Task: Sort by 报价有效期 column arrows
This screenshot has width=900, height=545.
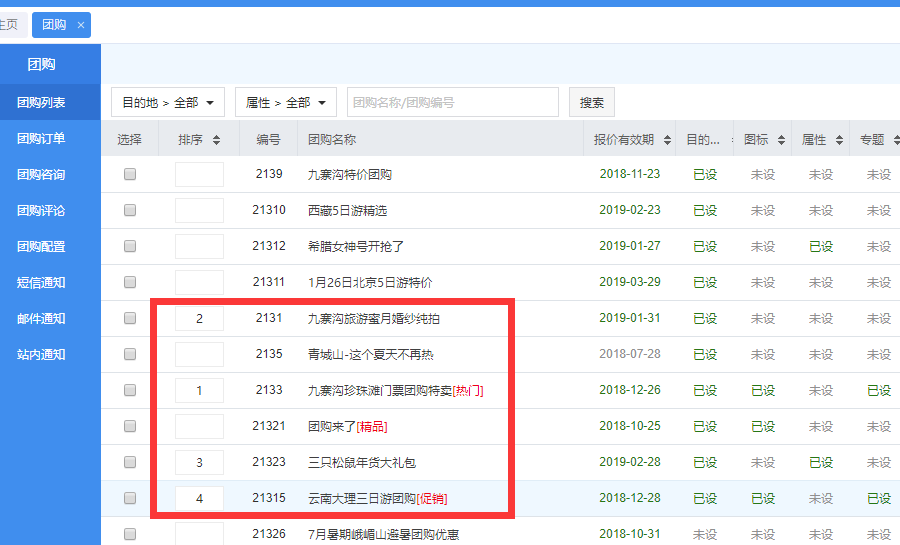Action: coord(663,141)
